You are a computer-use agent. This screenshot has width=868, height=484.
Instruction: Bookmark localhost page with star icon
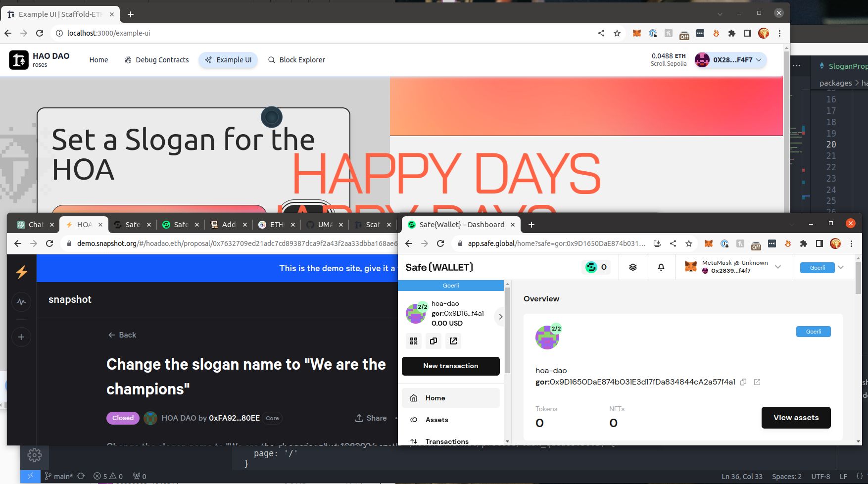click(617, 33)
